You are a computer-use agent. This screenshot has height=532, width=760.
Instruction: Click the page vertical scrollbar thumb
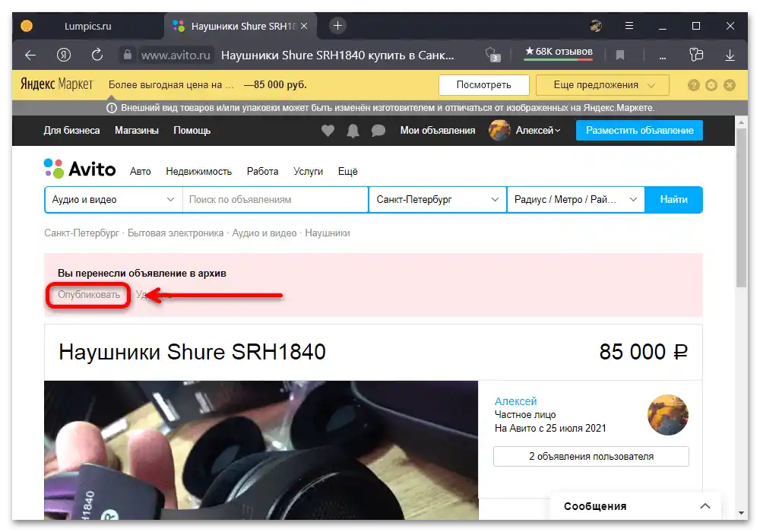click(741, 208)
